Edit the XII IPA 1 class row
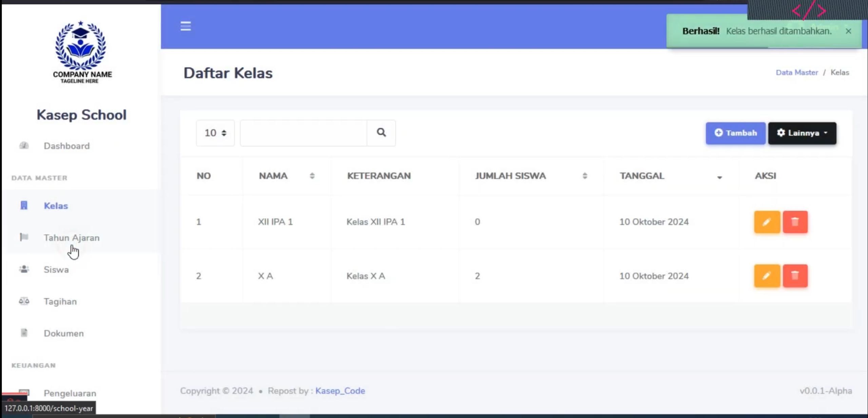This screenshot has width=868, height=418. tap(767, 222)
